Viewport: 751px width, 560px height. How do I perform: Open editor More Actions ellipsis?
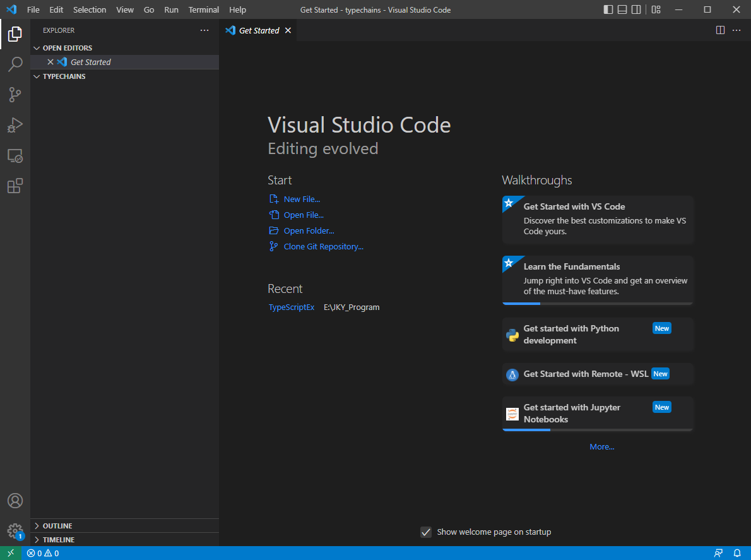(736, 30)
